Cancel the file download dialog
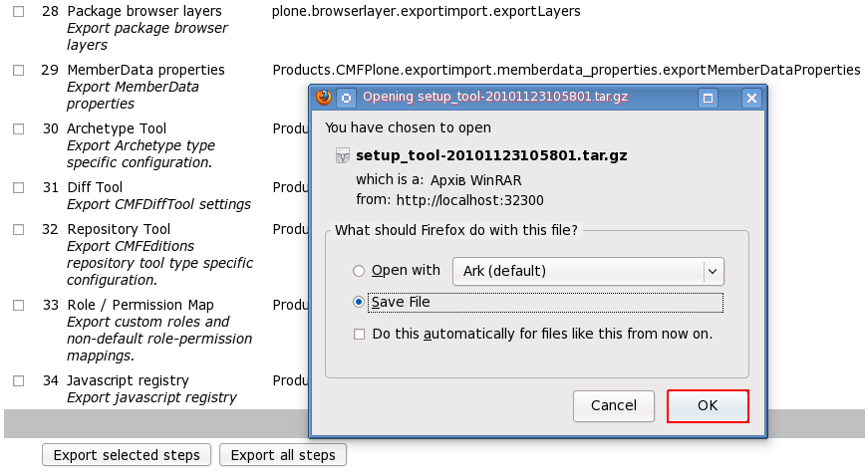Viewport: 868px width, 475px height. click(614, 406)
